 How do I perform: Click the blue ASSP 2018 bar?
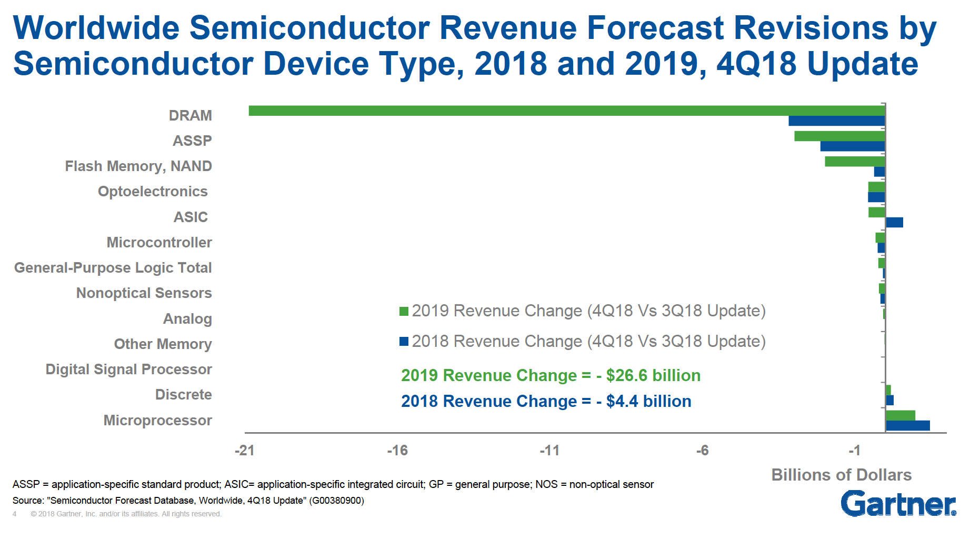(853, 146)
